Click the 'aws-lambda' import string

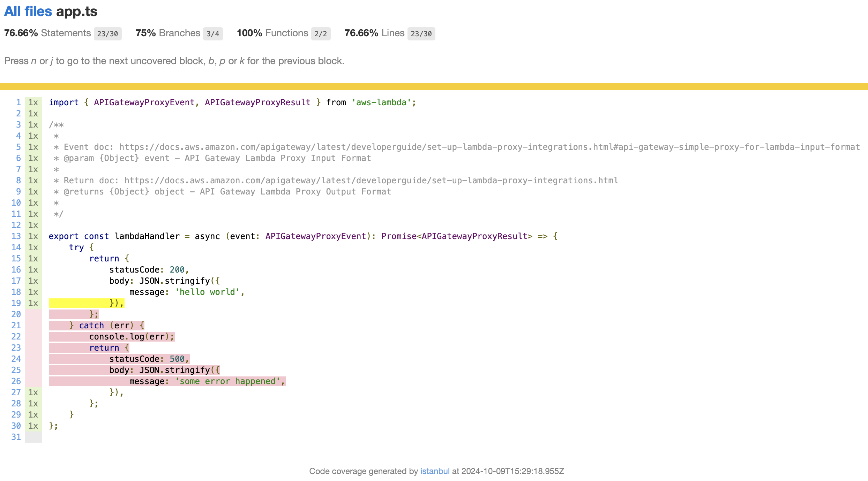point(381,102)
